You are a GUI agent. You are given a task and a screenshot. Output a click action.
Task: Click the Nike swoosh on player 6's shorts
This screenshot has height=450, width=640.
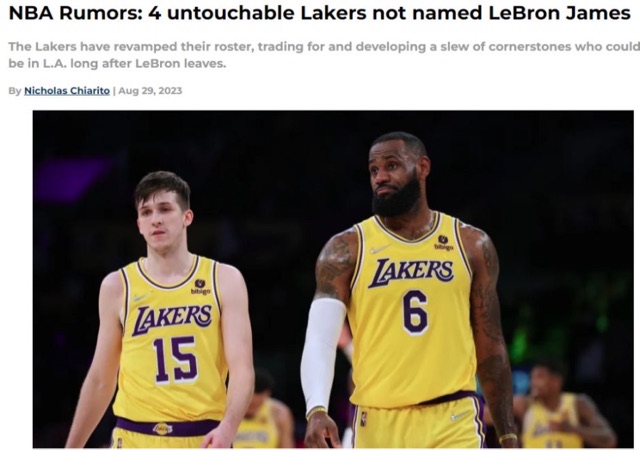pyautogui.click(x=460, y=416)
